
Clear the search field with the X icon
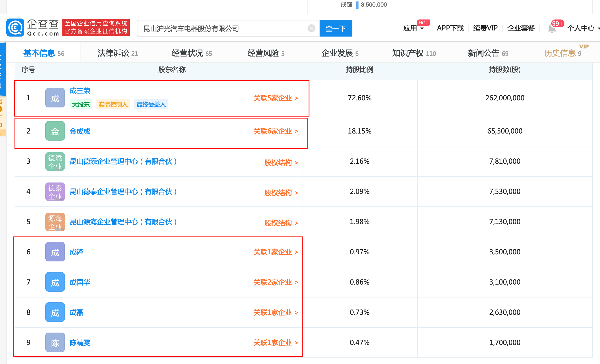[311, 29]
